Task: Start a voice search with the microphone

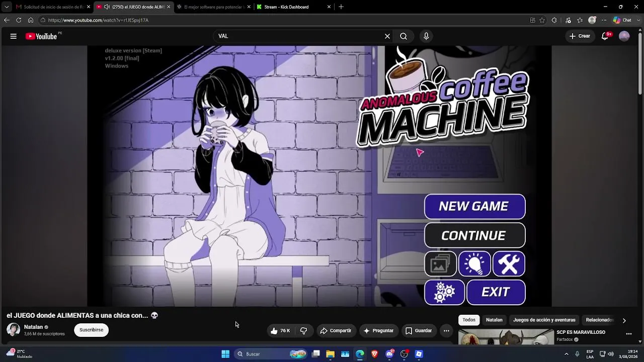Action: [426, 36]
